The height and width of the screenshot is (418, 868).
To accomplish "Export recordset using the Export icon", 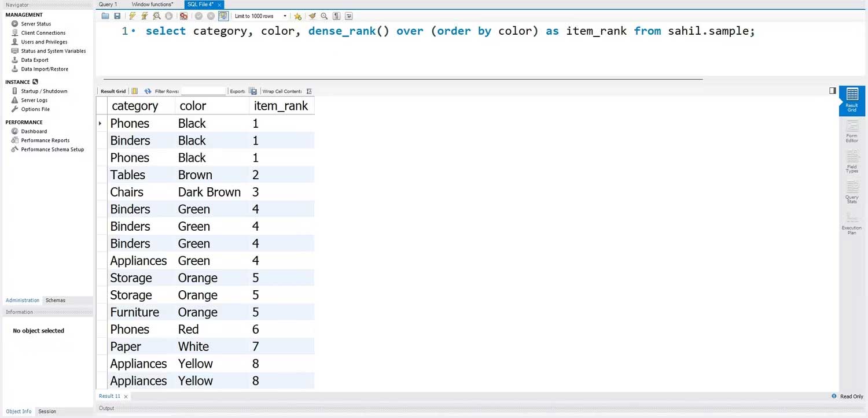I will click(x=252, y=91).
